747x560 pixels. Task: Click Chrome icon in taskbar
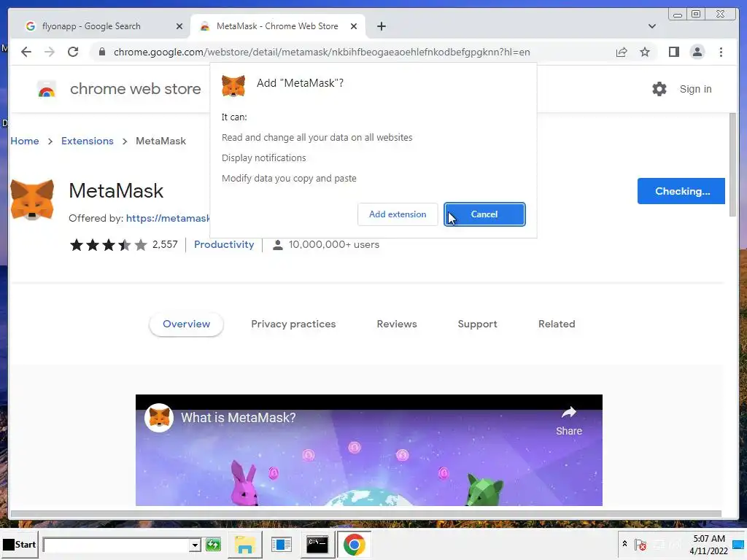pos(355,545)
